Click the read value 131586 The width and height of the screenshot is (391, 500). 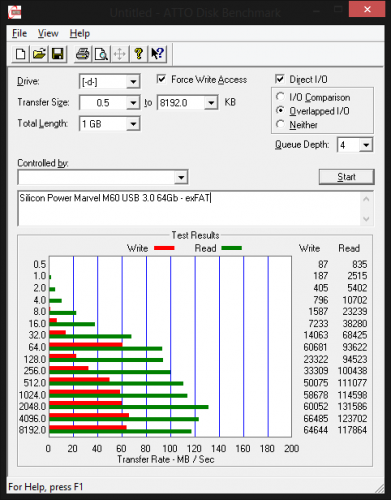coord(352,407)
